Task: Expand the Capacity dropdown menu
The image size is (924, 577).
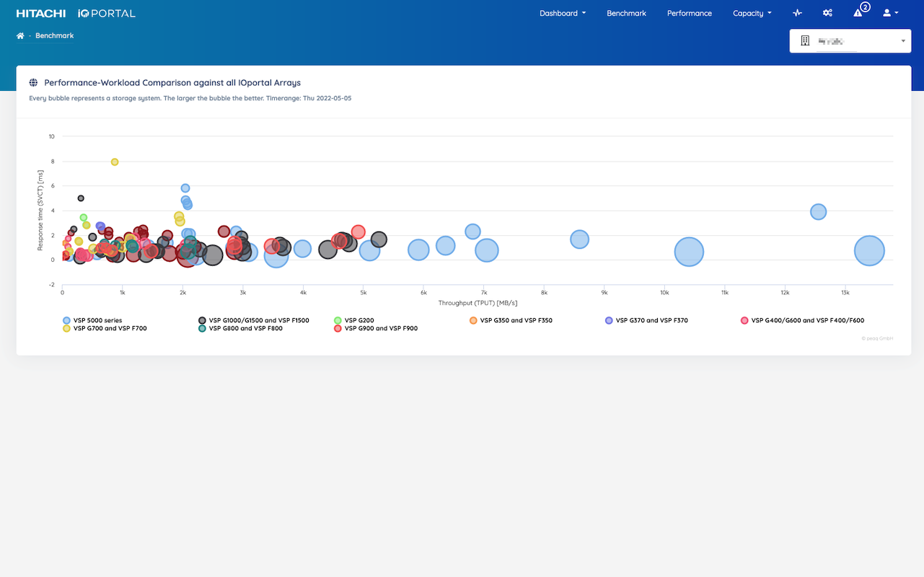Action: [752, 14]
